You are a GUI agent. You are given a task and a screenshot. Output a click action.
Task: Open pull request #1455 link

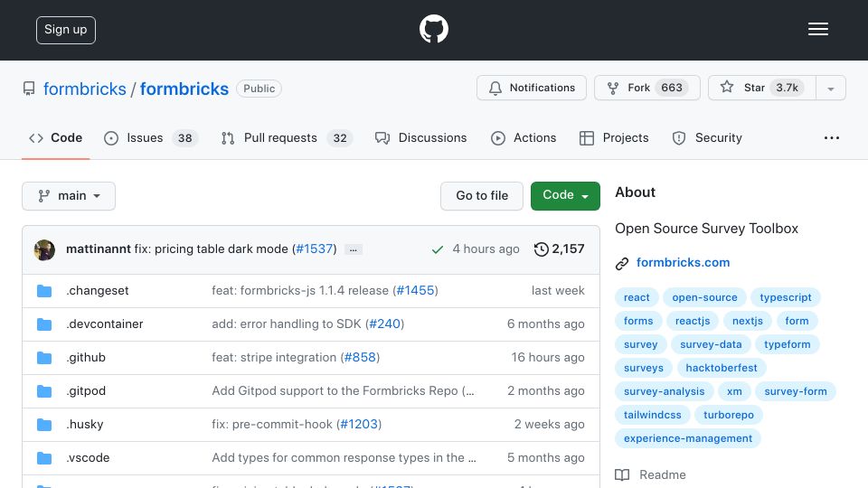[415, 290]
